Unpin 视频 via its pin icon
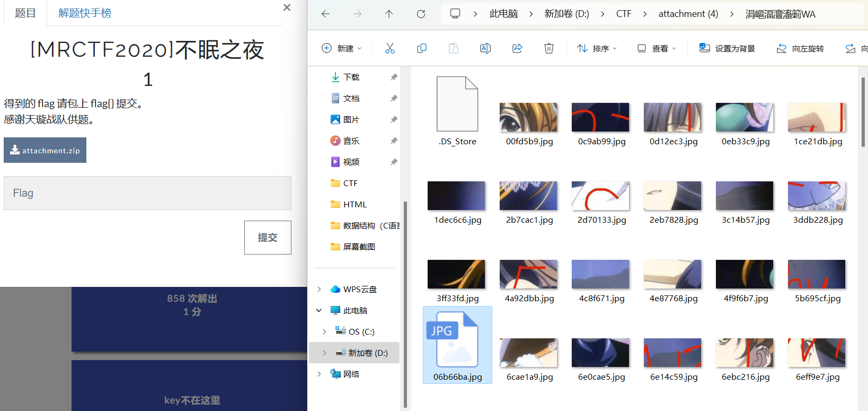 pyautogui.click(x=394, y=162)
